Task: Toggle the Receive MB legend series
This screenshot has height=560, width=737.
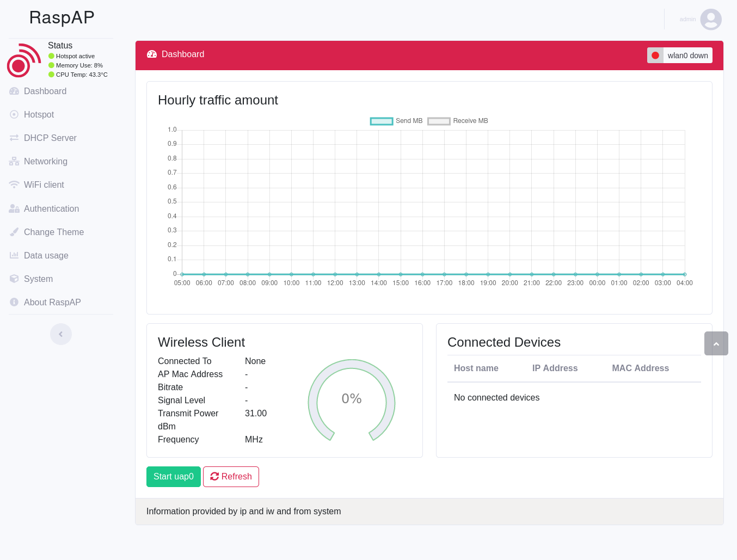Action: [458, 121]
